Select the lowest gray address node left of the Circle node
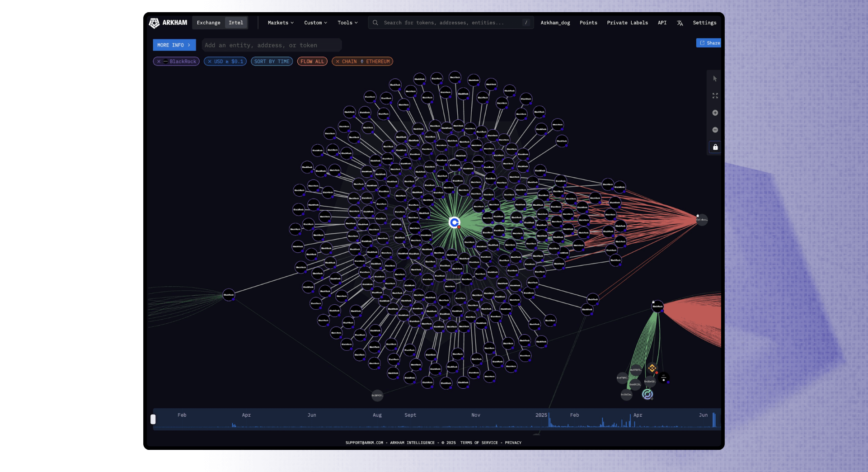The image size is (868, 472). point(626,395)
